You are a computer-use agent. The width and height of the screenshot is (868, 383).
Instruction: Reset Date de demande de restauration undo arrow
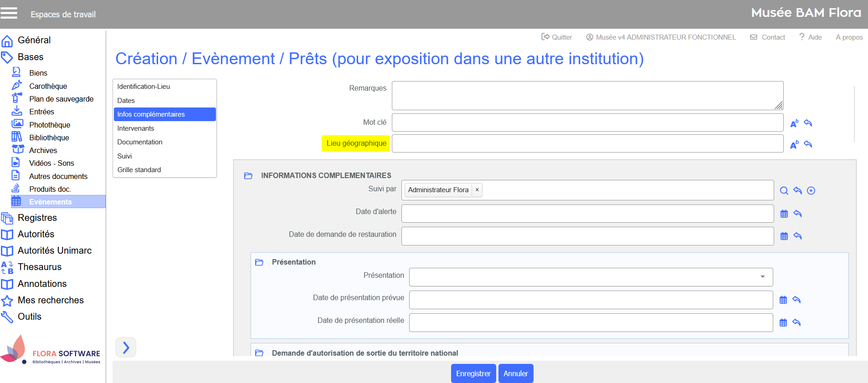click(x=797, y=235)
